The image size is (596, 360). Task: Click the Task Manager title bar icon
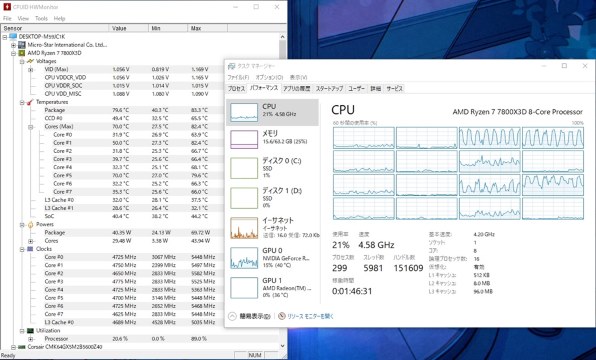pos(231,66)
